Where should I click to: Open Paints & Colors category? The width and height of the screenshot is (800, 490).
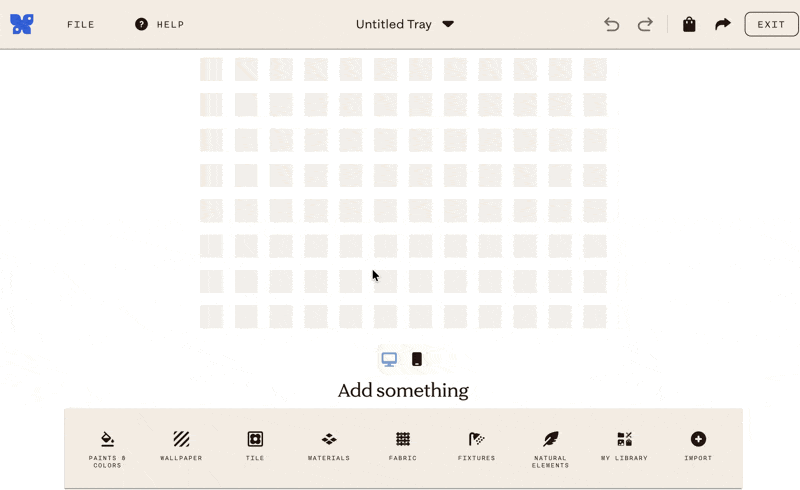[107, 449]
